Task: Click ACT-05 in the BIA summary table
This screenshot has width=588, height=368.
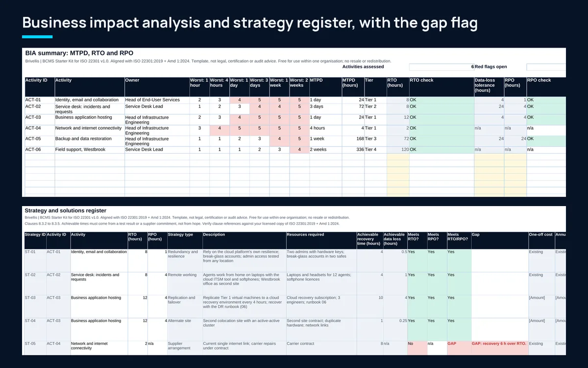Action: [40, 141]
